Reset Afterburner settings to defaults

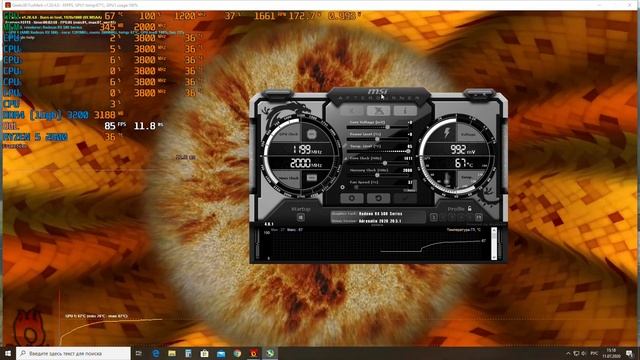tap(378, 198)
